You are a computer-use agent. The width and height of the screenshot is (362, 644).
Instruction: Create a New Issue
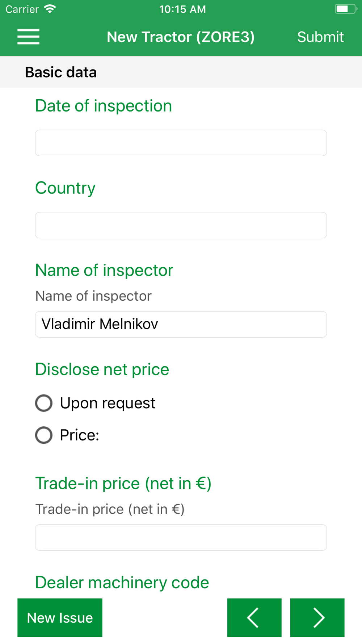60,618
